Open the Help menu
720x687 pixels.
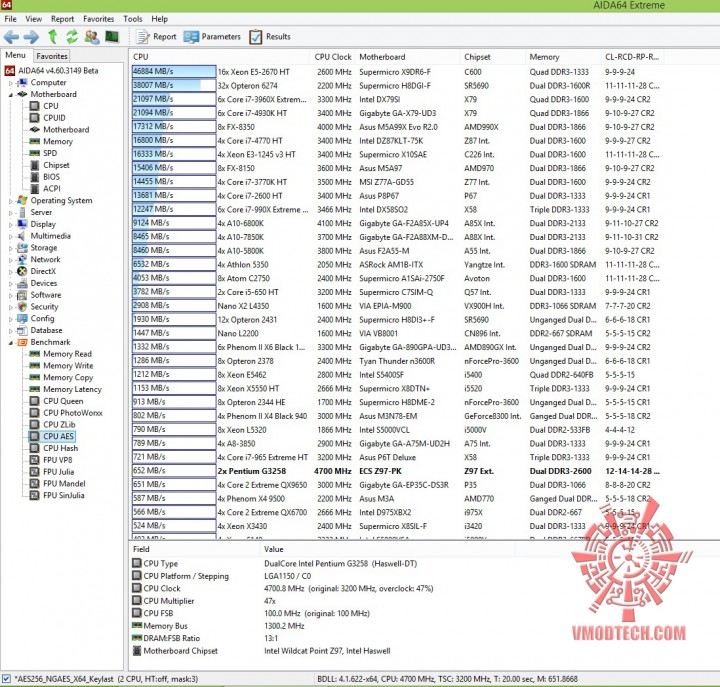(x=159, y=19)
